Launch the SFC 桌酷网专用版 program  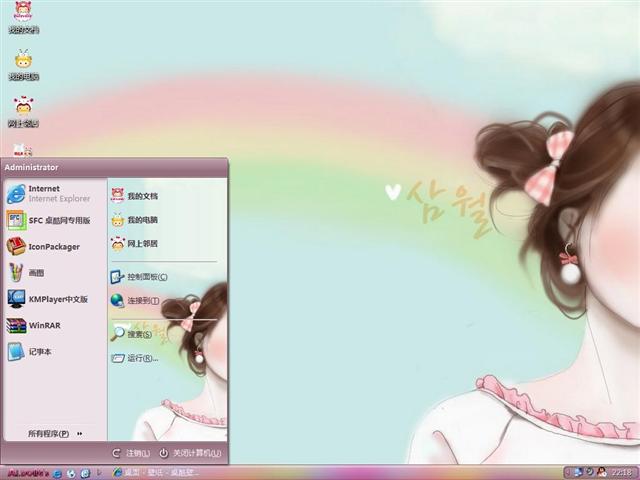(x=49, y=220)
